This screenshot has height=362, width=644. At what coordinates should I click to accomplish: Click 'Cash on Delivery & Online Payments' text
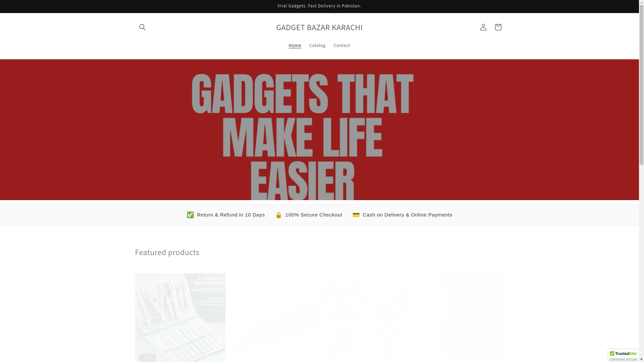pos(407,215)
